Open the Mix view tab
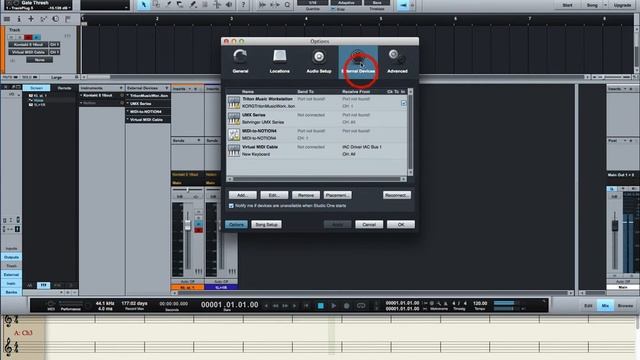640x360 pixels. pyautogui.click(x=605, y=305)
